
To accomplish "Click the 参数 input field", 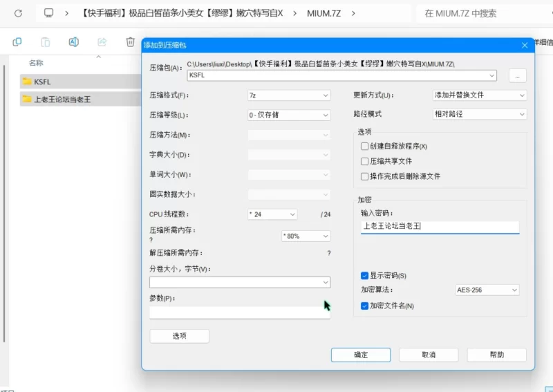I will tap(240, 312).
